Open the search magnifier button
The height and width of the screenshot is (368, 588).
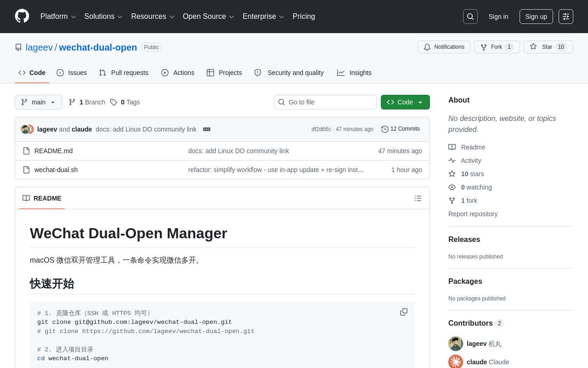(470, 17)
